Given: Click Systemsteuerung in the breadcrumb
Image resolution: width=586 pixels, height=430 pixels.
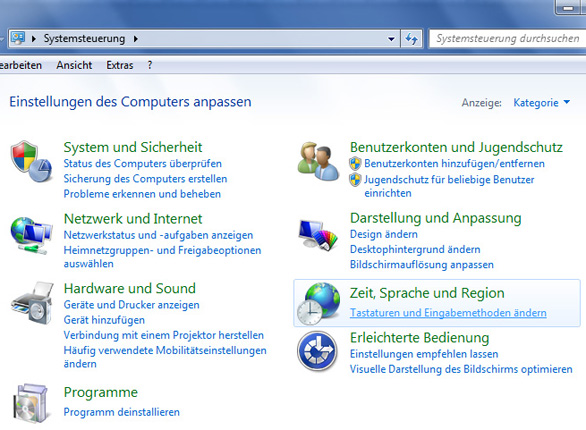Looking at the screenshot, I should click(x=84, y=38).
